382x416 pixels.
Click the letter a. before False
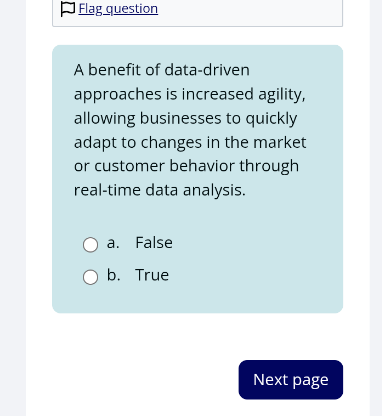click(x=113, y=243)
